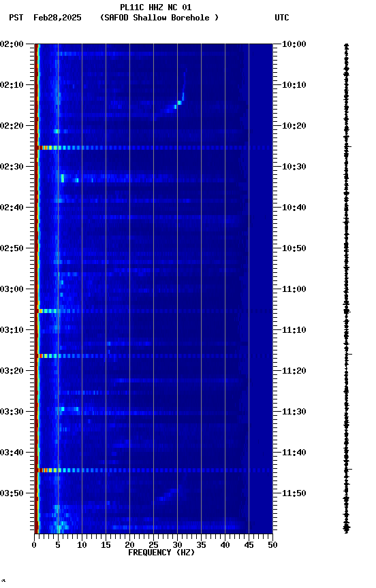Click the 11:50 UTC time tick label

click(x=294, y=493)
